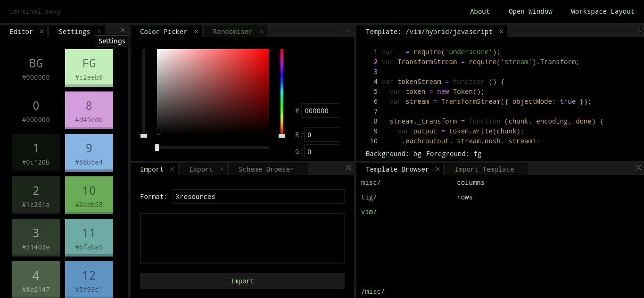644x298 pixels.
Task: Click the Format field showing Xresources
Action: click(258, 197)
